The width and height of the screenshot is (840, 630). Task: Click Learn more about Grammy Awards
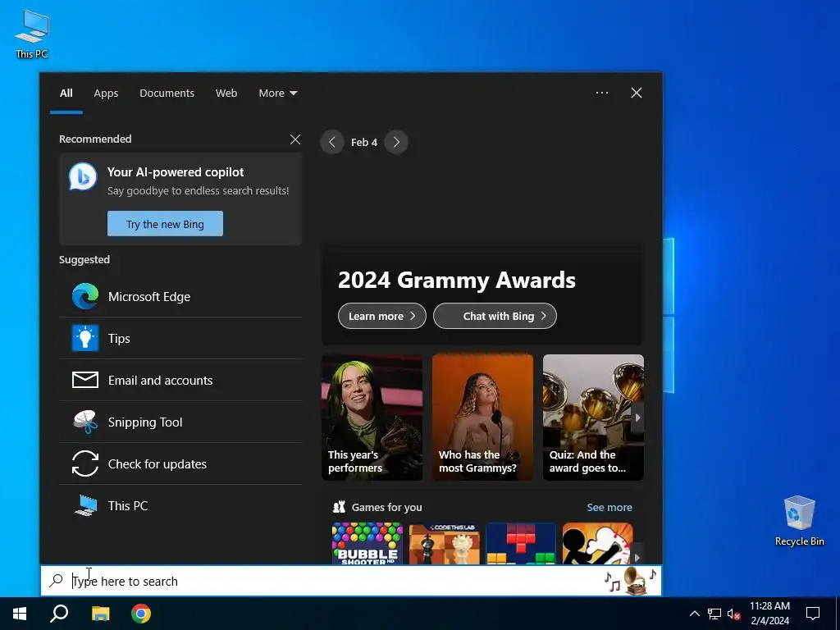point(382,316)
